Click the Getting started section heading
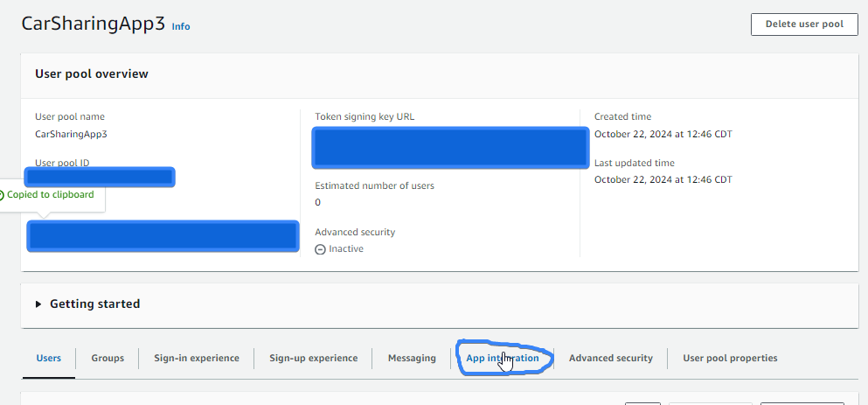 [94, 304]
